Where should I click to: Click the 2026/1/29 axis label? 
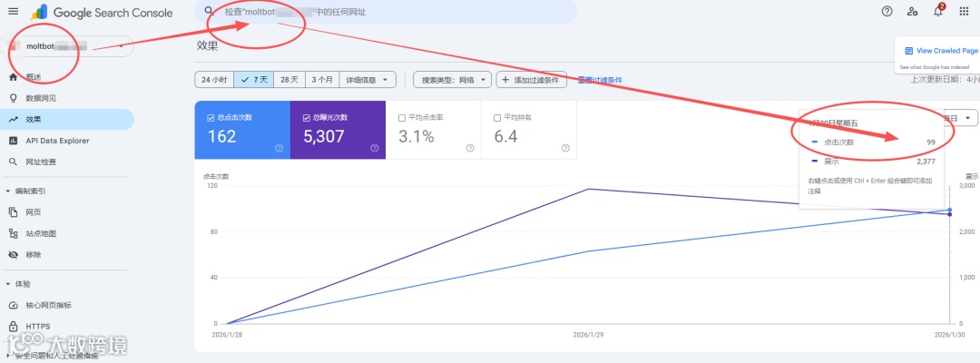588,335
